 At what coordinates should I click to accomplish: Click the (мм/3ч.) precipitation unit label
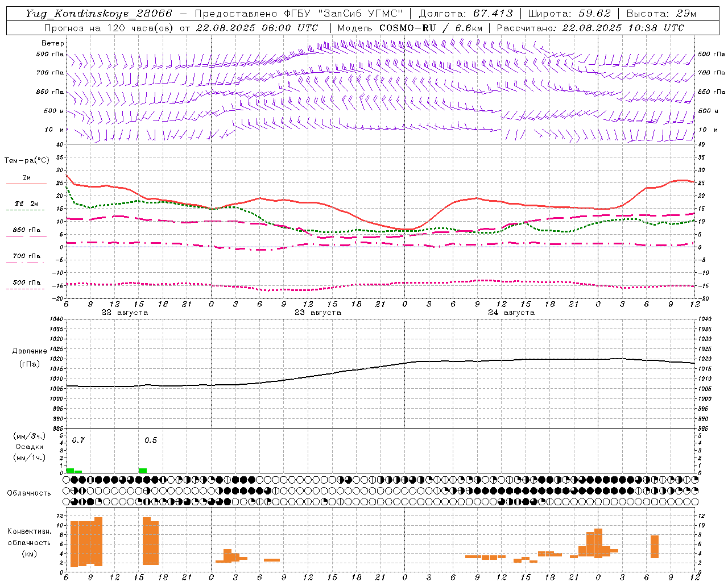[x=30, y=436]
